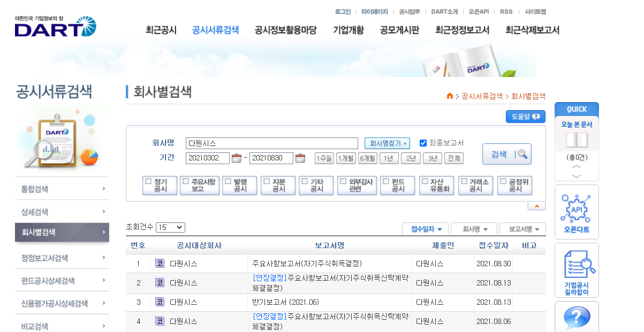Check the 주요사항보고 checkbox

pos(186,181)
